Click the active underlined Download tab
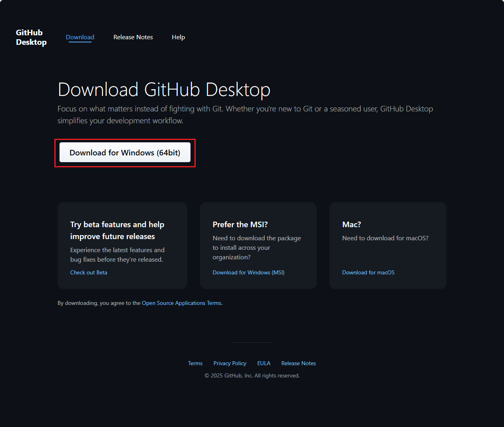 coord(80,37)
